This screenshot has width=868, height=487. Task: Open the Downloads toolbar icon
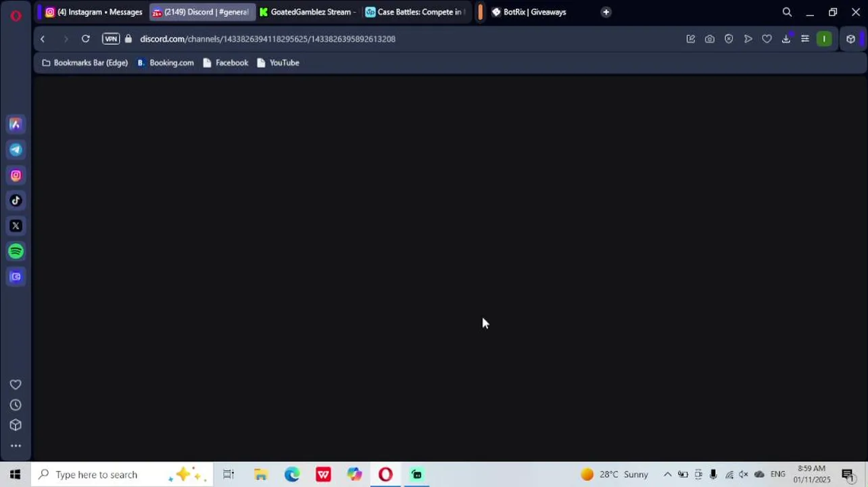click(x=786, y=39)
